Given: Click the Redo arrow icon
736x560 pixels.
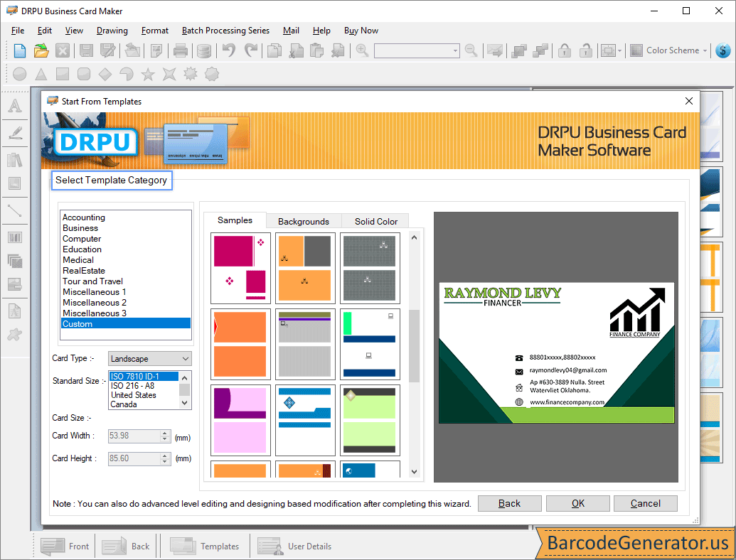Looking at the screenshot, I should (252, 50).
